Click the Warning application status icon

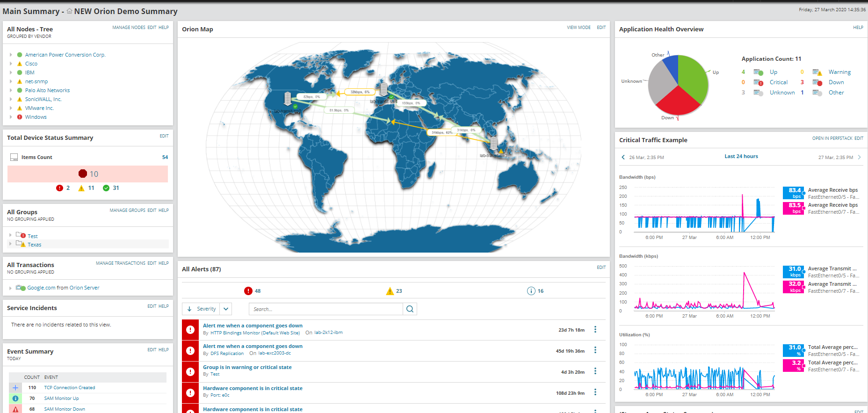tap(817, 72)
